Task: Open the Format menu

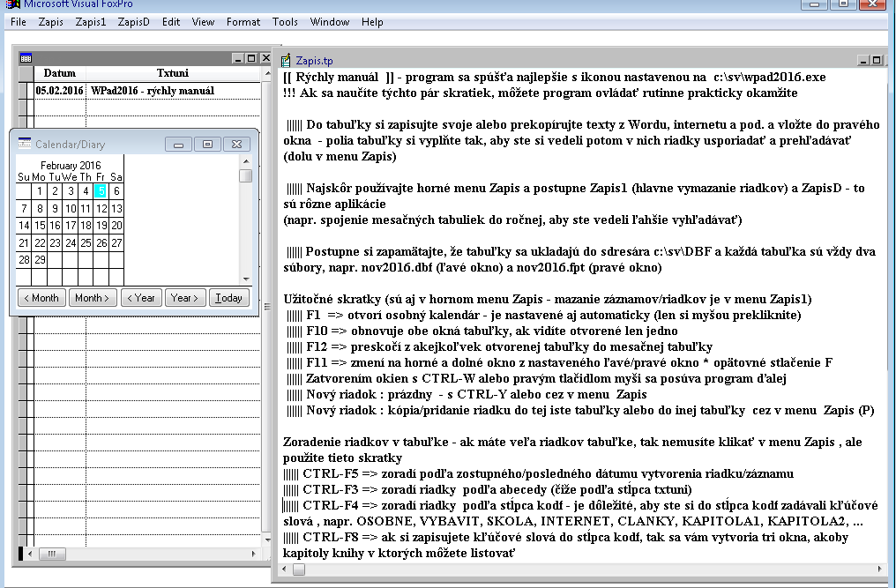Action: pos(243,21)
